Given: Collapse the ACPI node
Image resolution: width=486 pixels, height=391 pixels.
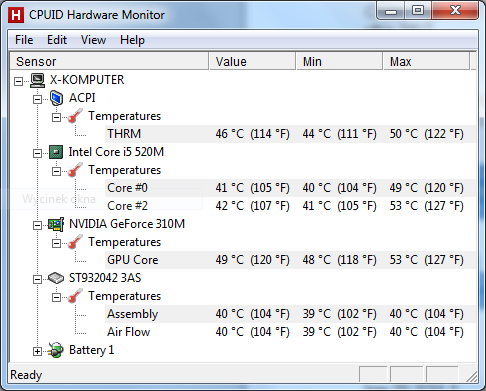Looking at the screenshot, I should pyautogui.click(x=37, y=99).
